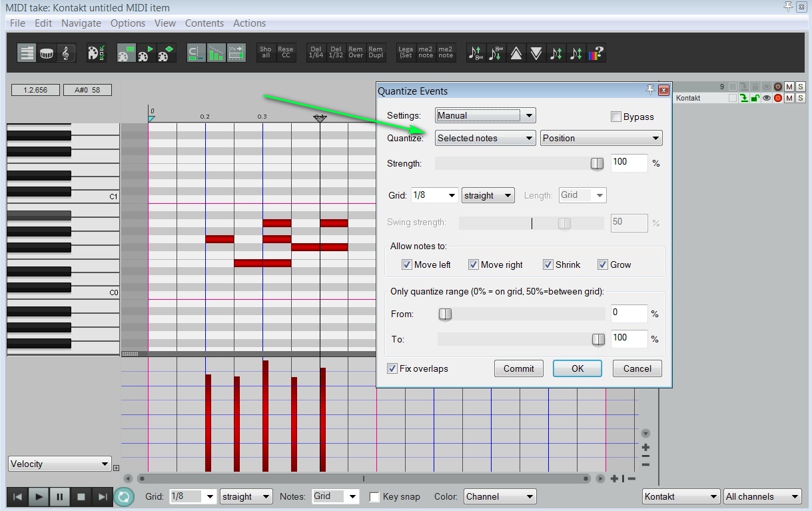Expand the Settings Manual dropdown
The width and height of the screenshot is (812, 511).
485,115
